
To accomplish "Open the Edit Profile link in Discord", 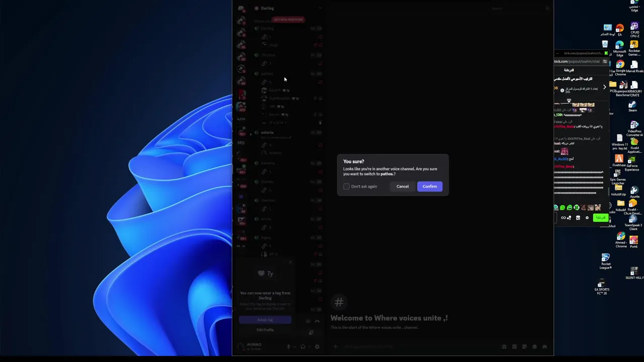I will (x=265, y=330).
